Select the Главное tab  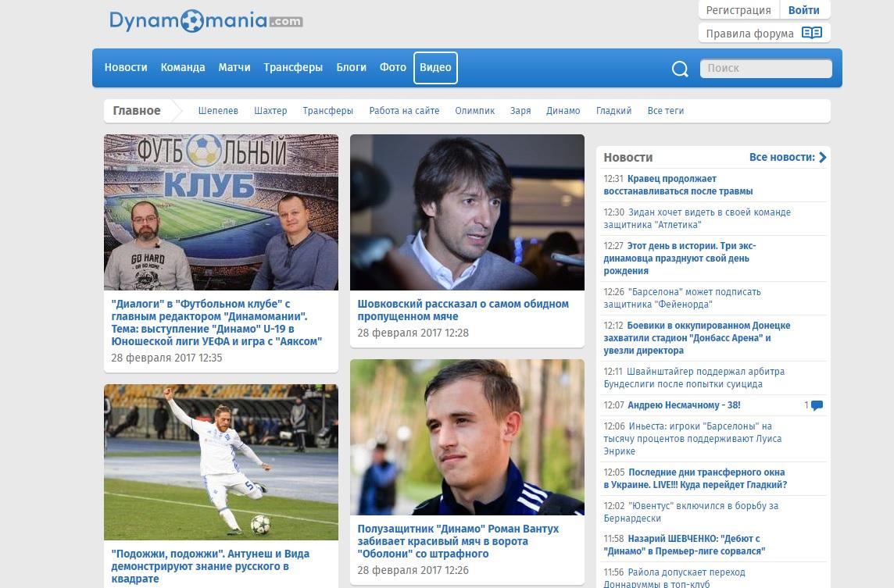pyautogui.click(x=137, y=111)
